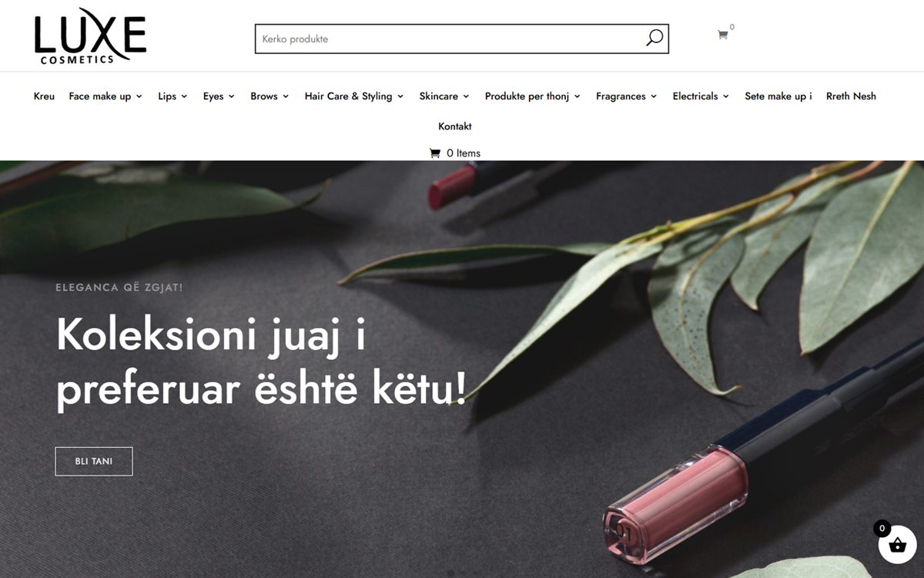Expand the Face make up chevron
This screenshot has height=578, width=924.
[x=139, y=96]
